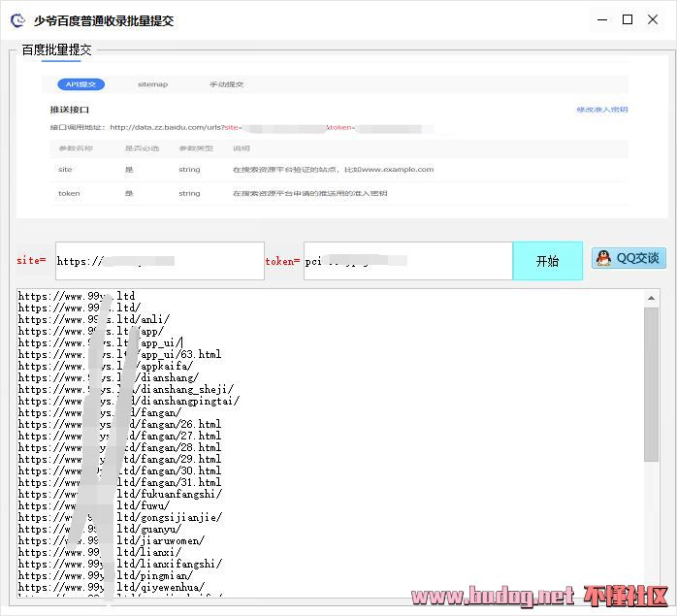677x616 pixels.
Task: Click the URL line ending in /fangan/28.html
Action: [119, 447]
